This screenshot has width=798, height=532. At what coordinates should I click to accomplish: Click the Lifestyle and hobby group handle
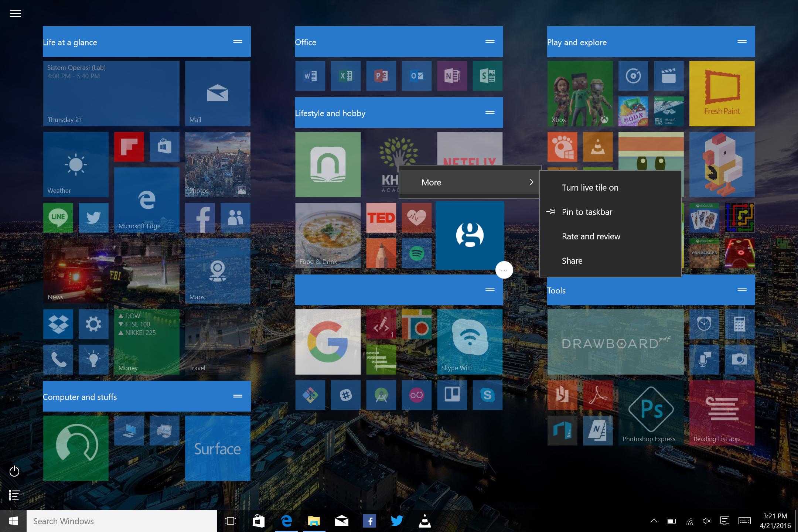pos(490,112)
